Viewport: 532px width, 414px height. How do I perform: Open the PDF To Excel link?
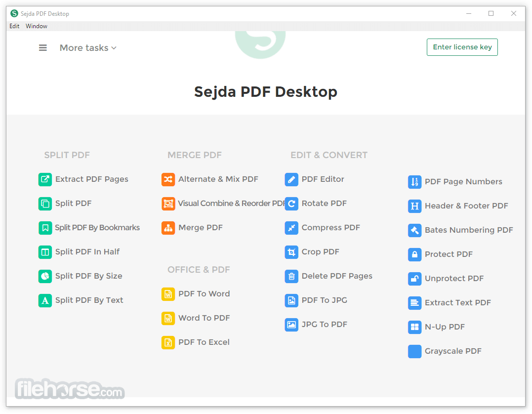tap(204, 342)
